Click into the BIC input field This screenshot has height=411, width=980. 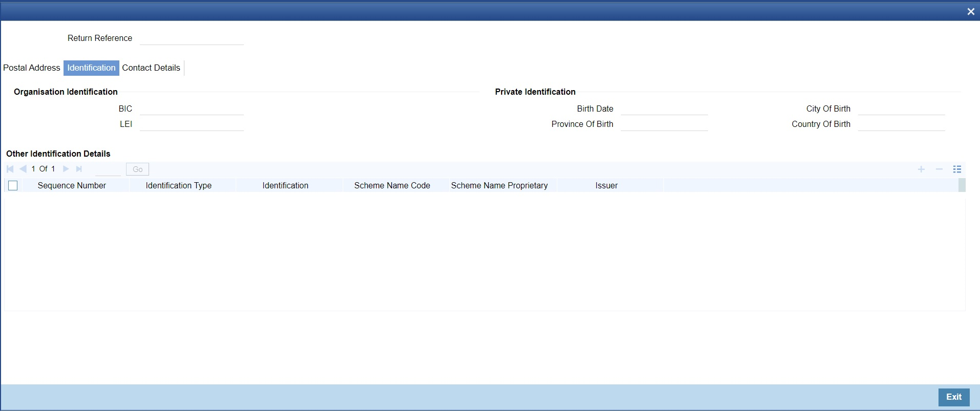pos(192,109)
